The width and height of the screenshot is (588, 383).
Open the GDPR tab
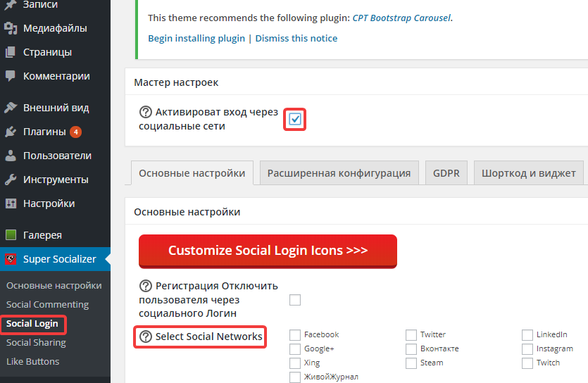(x=446, y=173)
